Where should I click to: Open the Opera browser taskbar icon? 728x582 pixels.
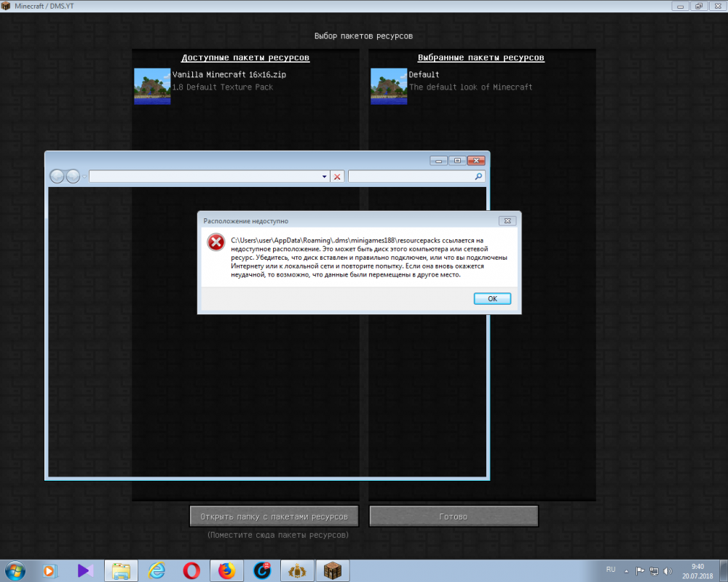point(191,570)
